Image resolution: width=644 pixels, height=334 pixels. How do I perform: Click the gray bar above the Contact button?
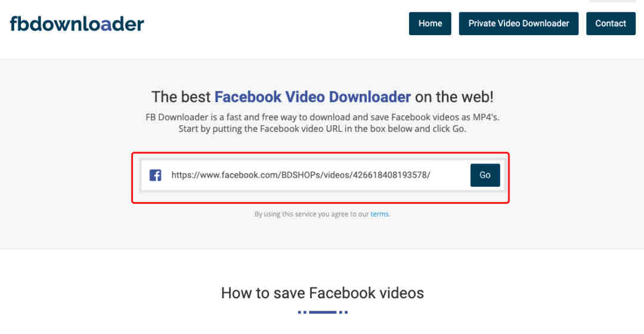(x=611, y=1)
